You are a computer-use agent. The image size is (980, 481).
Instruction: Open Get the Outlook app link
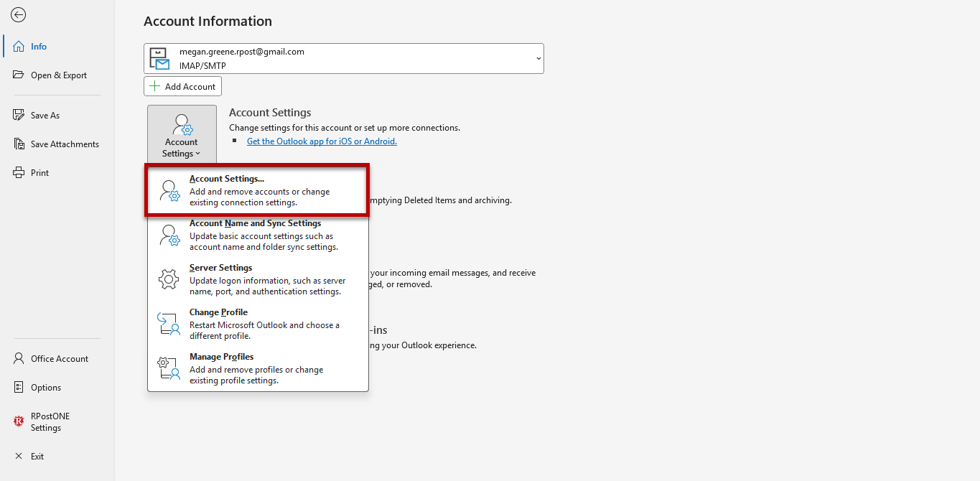322,141
